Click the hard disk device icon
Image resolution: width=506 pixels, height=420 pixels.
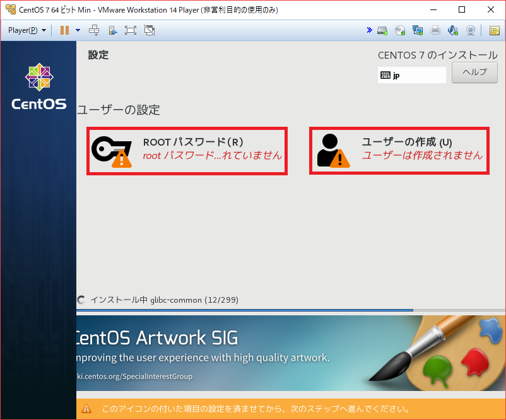coord(382,31)
